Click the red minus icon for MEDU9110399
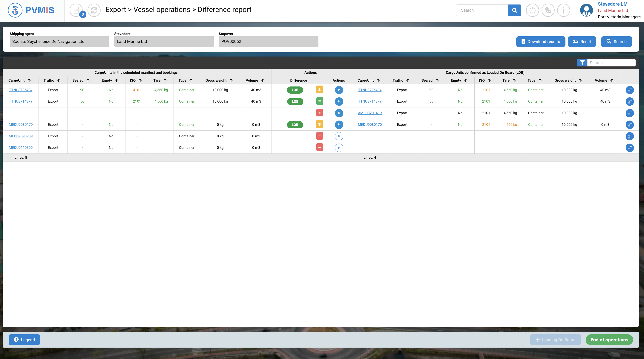 [319, 147]
